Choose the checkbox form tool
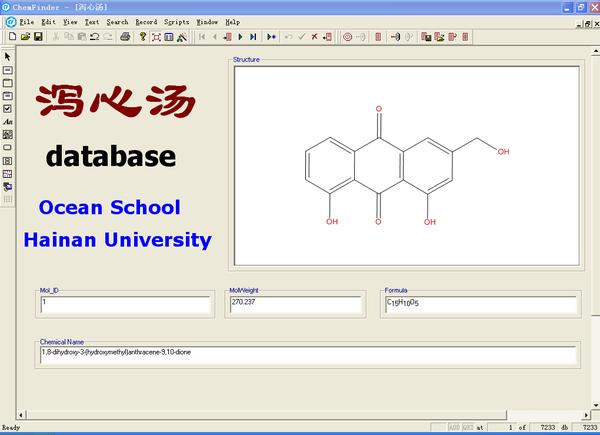Screen dimensions: 600x435 (x=8, y=108)
